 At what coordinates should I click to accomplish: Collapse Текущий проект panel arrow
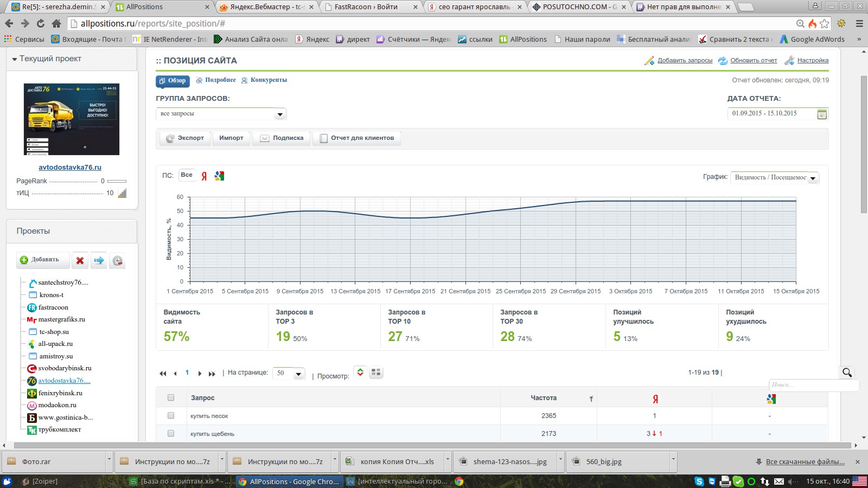click(x=15, y=59)
